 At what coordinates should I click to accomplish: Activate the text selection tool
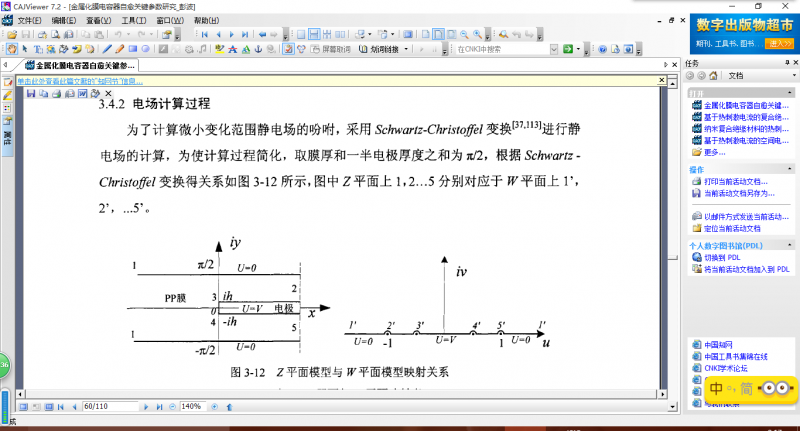click(x=38, y=49)
